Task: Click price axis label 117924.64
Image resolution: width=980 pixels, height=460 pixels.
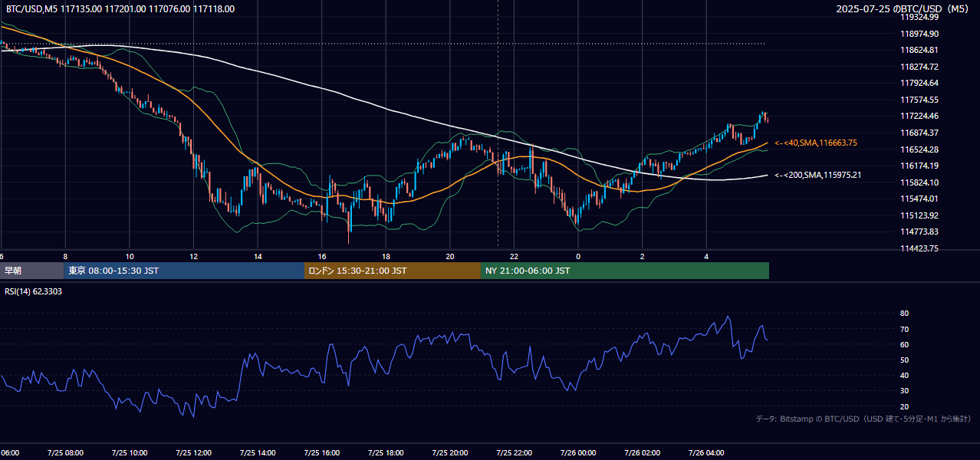Action: coord(919,83)
